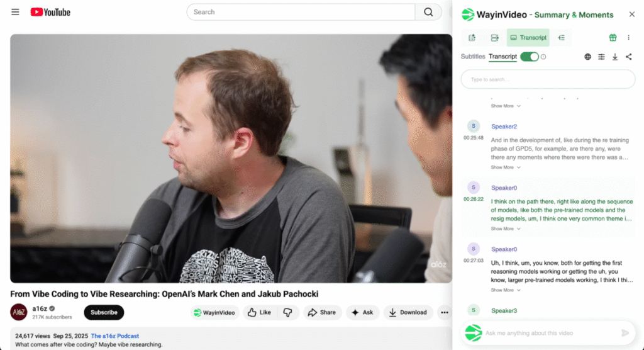644x350 pixels.
Task: Click the Subscribe button
Action: 104,312
